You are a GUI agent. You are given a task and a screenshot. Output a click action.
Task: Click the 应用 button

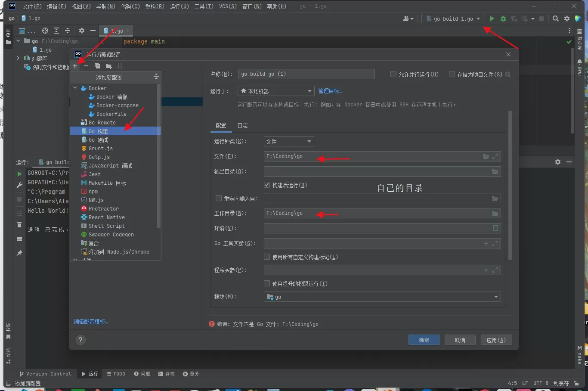(496, 340)
